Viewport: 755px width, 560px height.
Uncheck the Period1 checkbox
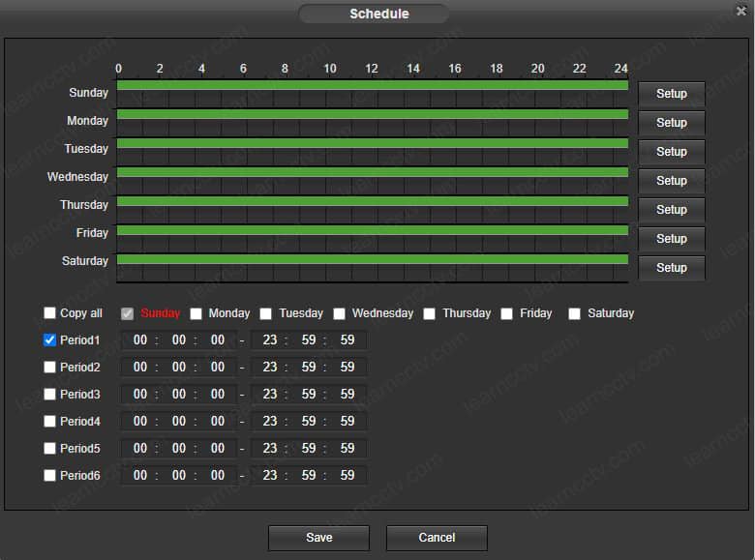(50, 340)
